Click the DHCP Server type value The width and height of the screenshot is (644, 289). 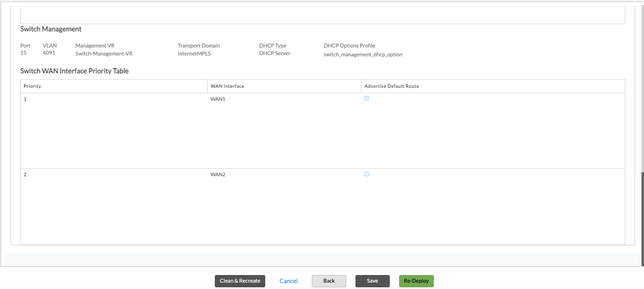pyautogui.click(x=275, y=53)
